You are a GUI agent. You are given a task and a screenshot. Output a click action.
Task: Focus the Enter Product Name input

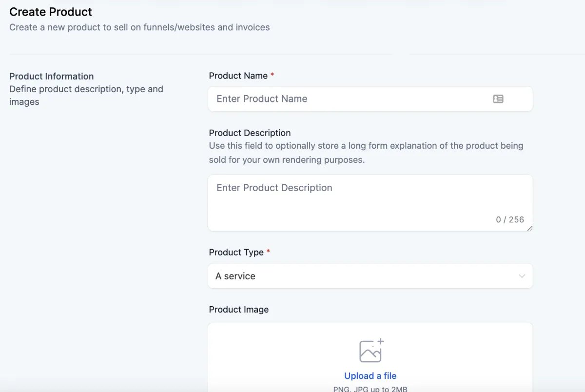tap(351, 99)
